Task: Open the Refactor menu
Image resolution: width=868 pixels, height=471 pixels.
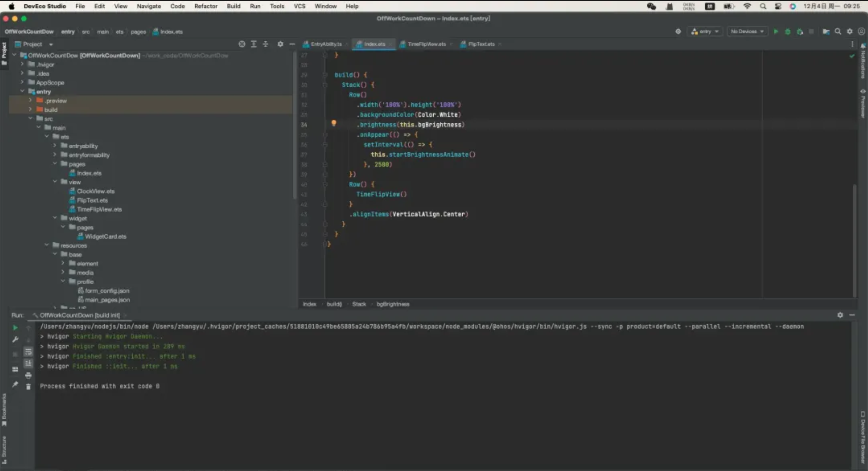Action: [205, 6]
